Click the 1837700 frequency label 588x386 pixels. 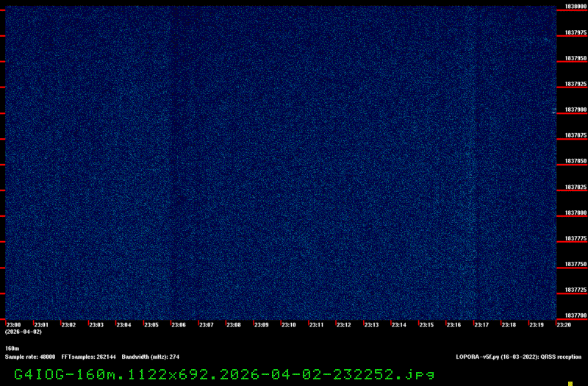(576, 315)
